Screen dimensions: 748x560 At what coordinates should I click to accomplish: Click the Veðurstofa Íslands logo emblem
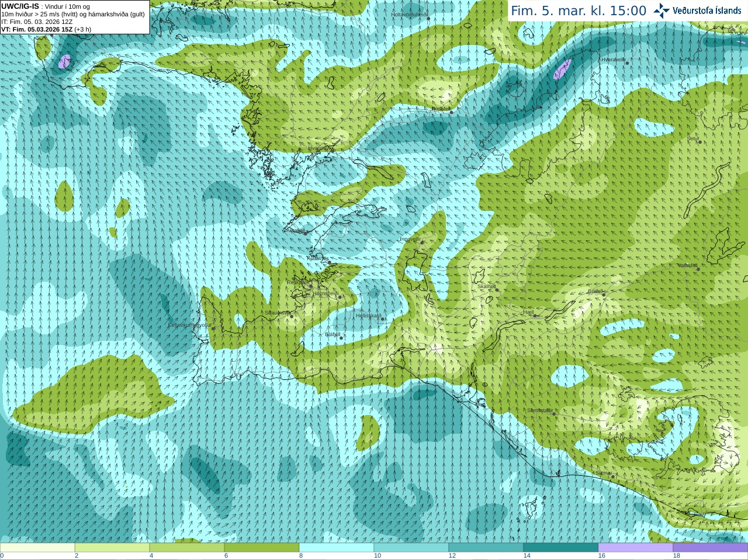click(x=661, y=11)
